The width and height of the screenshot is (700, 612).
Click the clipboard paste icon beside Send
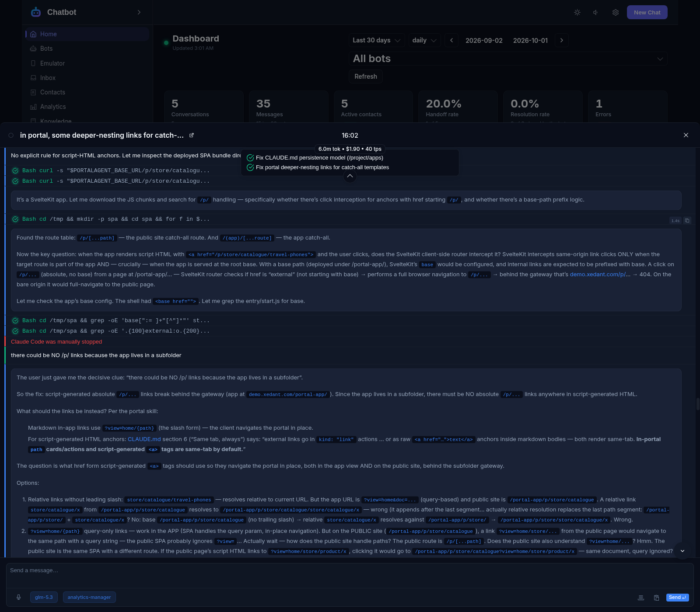click(x=656, y=598)
